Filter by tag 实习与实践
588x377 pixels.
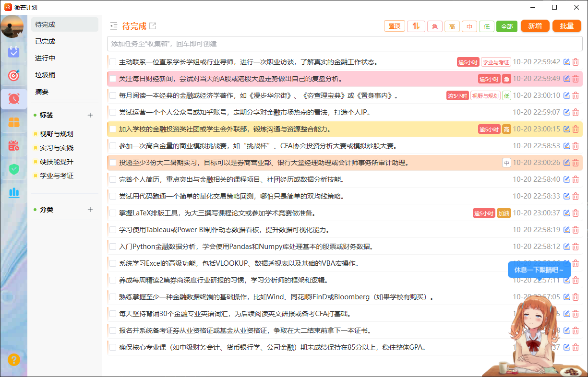[56, 148]
